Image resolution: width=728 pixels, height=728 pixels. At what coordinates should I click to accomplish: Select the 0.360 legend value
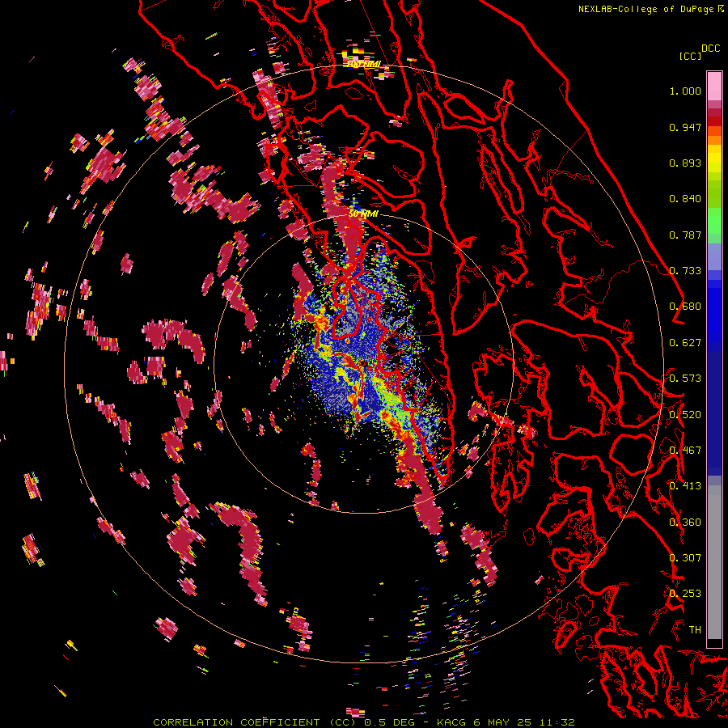point(685,523)
